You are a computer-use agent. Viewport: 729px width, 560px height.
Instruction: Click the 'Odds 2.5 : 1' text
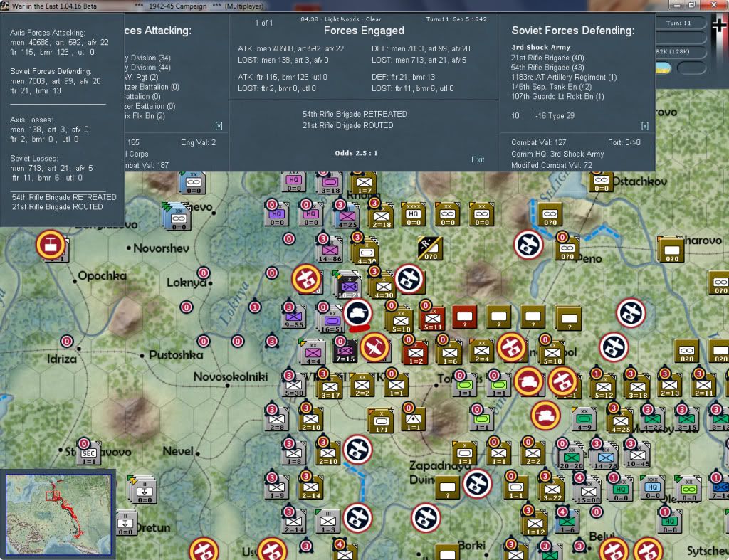(356, 153)
